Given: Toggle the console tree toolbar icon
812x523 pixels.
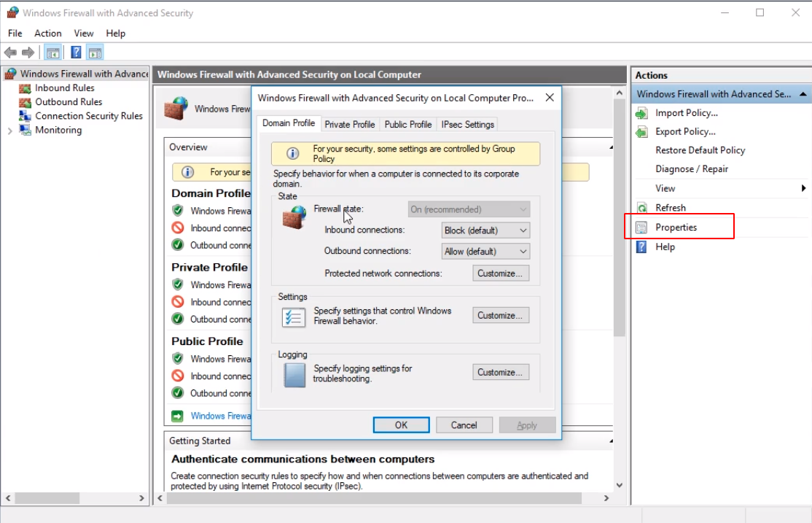Looking at the screenshot, I should coord(52,53).
